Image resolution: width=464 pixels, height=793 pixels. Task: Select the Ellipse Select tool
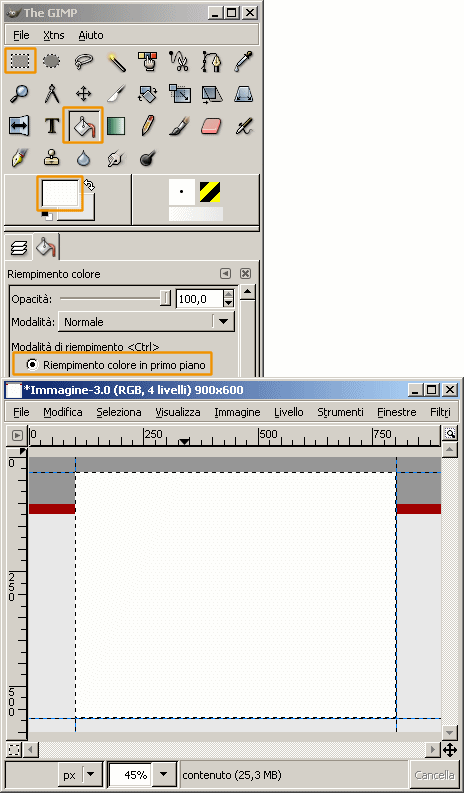point(51,61)
